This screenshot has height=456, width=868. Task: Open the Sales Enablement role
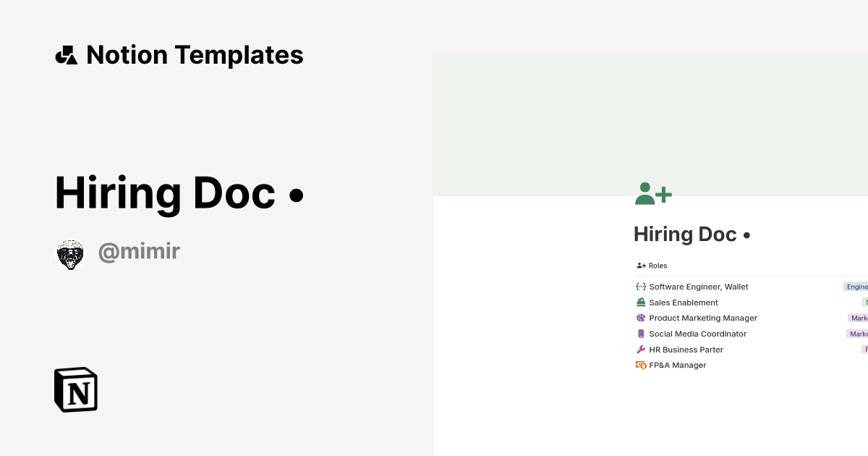click(x=683, y=302)
